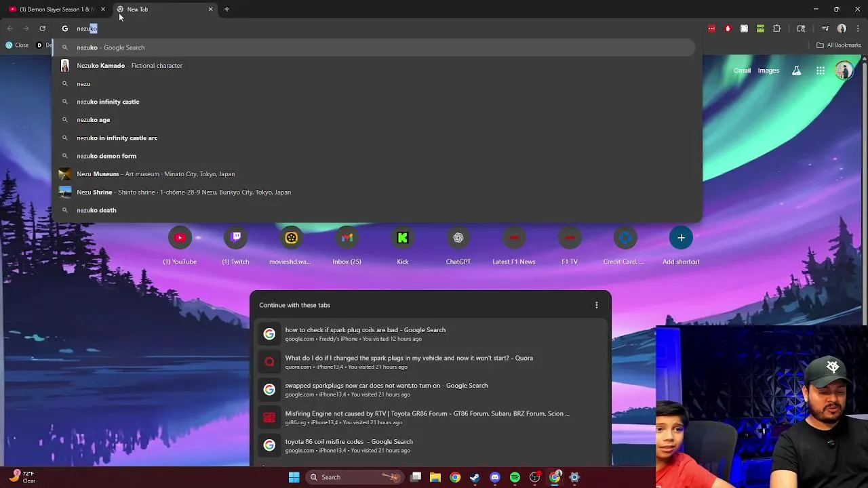Viewport: 868px width, 488px height.
Task: Close the Demon Slayer tab
Action: pyautogui.click(x=103, y=9)
